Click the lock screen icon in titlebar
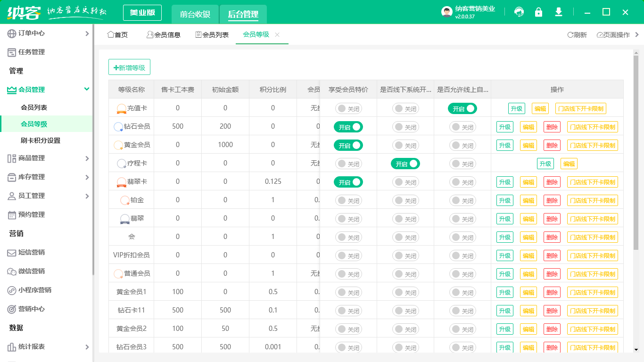Viewport: 644px width, 362px height. point(538,12)
